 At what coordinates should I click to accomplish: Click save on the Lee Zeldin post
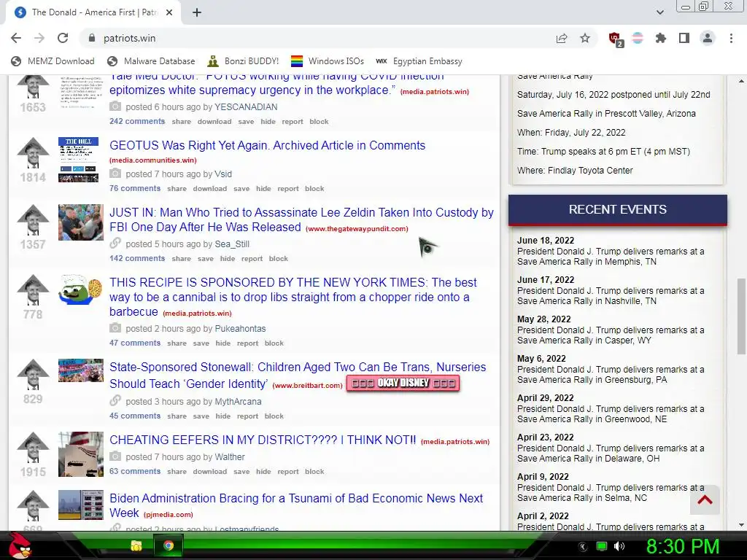tap(205, 259)
